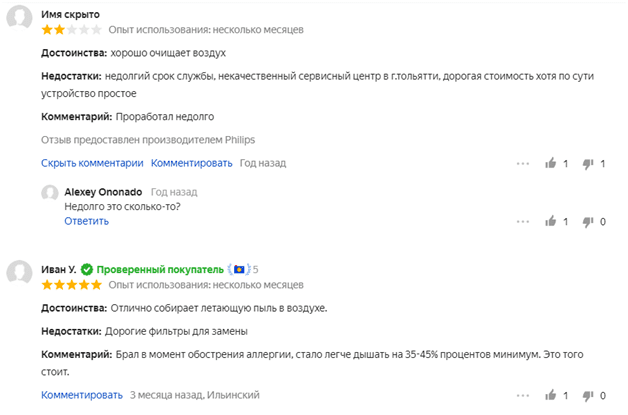Click Комментировать under Иван У.'s review
Viewport: 628px width, 415px height.
click(x=82, y=395)
